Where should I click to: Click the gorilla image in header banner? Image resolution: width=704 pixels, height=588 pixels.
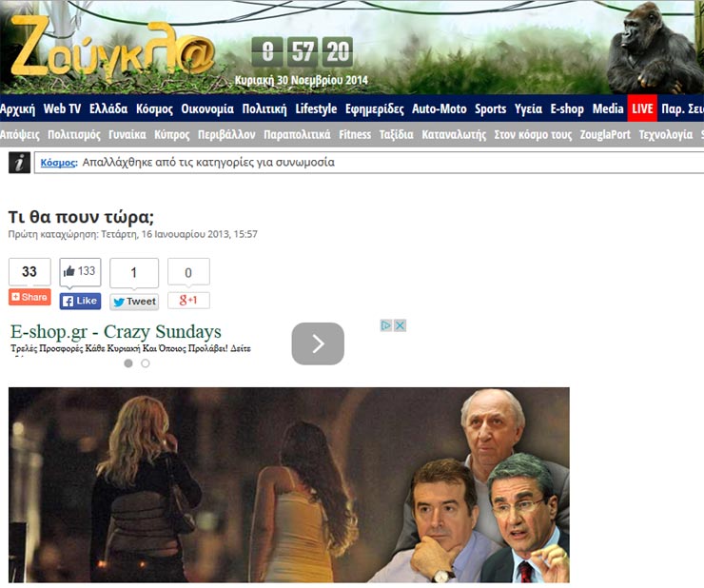point(653,49)
